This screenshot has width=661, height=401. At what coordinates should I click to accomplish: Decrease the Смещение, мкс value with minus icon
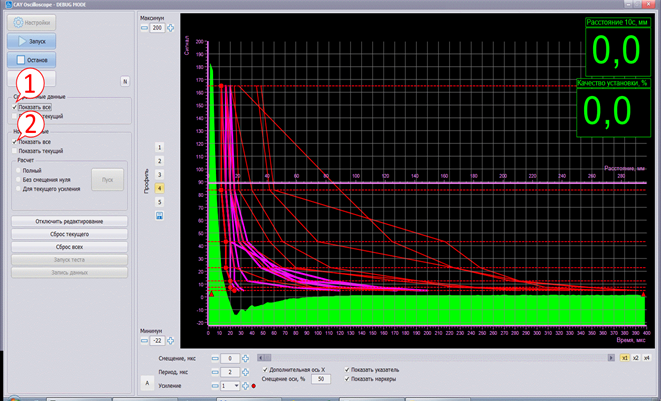point(216,357)
